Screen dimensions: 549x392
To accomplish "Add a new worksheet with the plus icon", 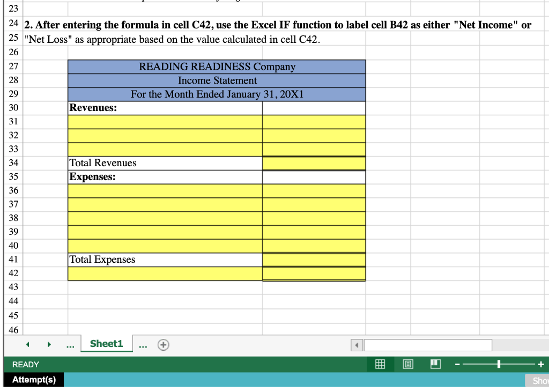I will point(163,345).
